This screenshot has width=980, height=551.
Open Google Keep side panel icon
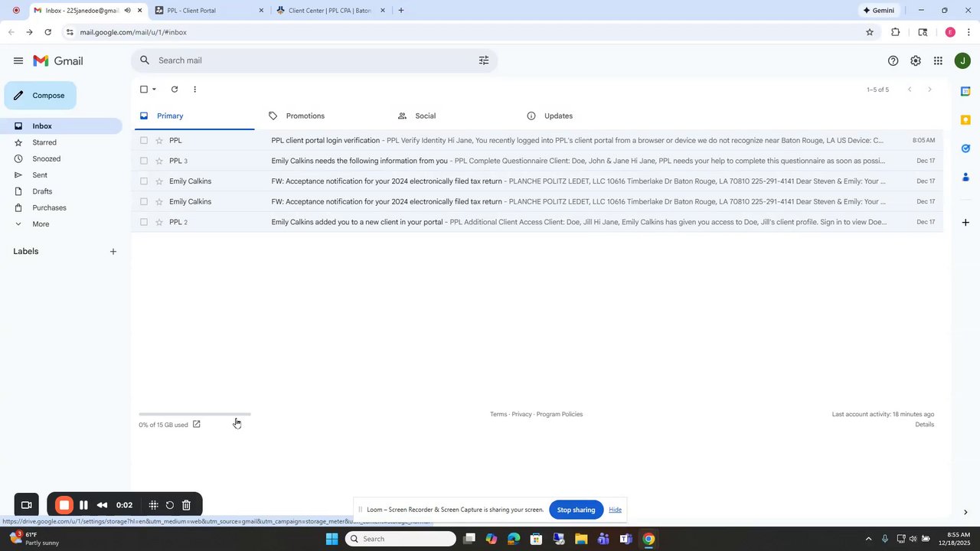click(x=965, y=120)
